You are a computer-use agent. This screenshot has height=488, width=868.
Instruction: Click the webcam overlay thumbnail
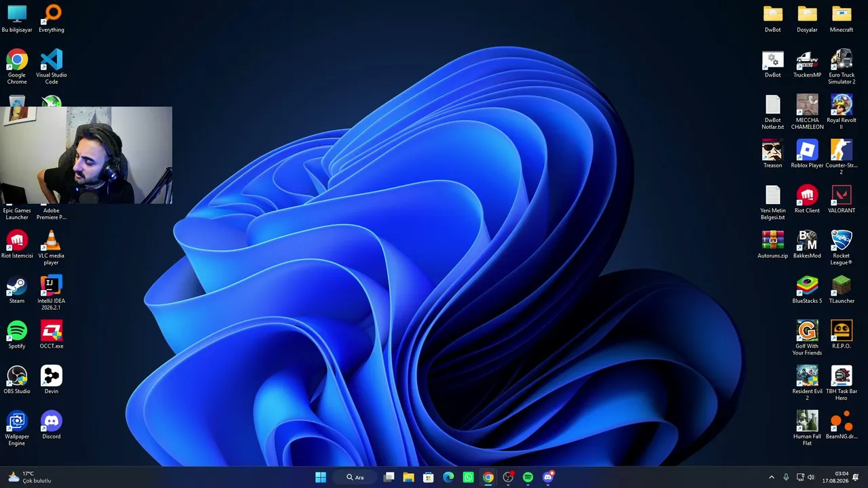tap(86, 155)
